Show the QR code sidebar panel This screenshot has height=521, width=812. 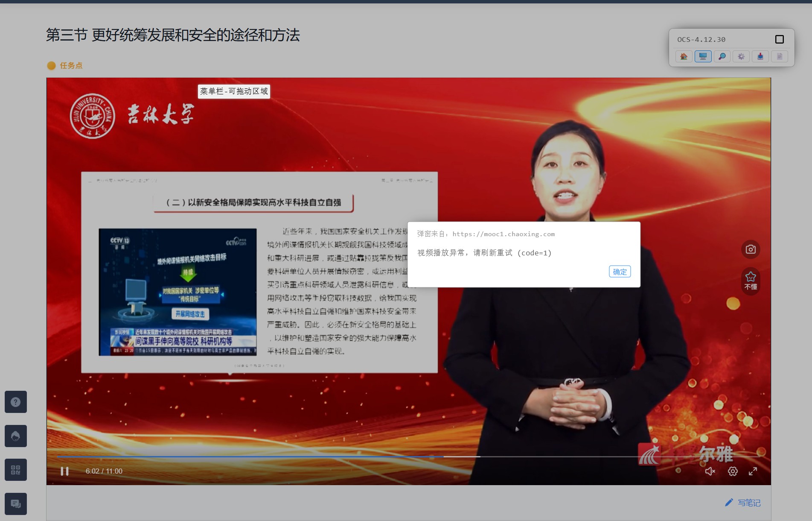[x=15, y=469]
